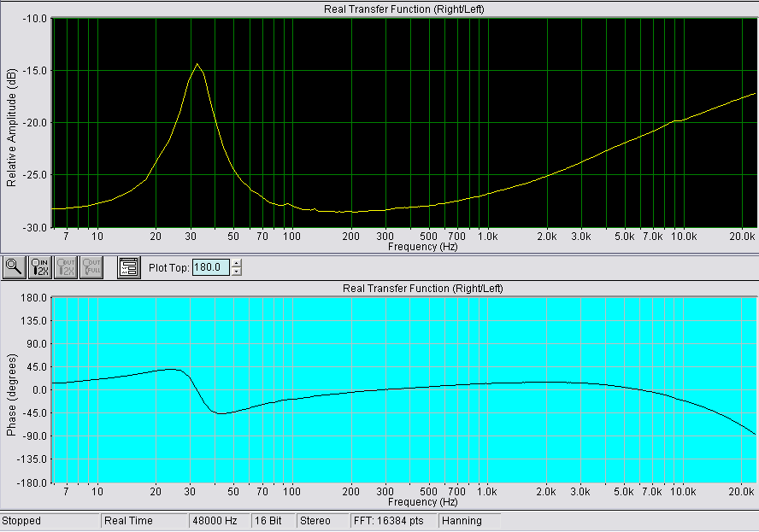
Task: Click the amplitude plot title text
Action: tap(403, 9)
